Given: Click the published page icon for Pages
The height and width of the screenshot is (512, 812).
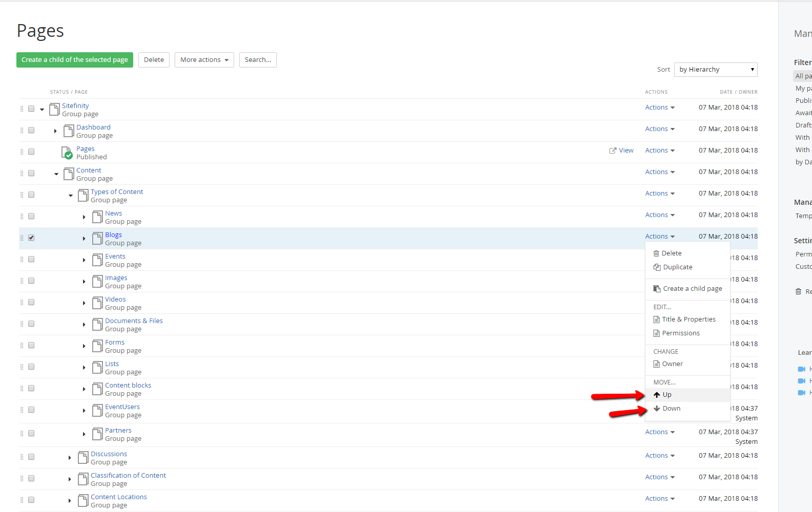Looking at the screenshot, I should 67,153.
